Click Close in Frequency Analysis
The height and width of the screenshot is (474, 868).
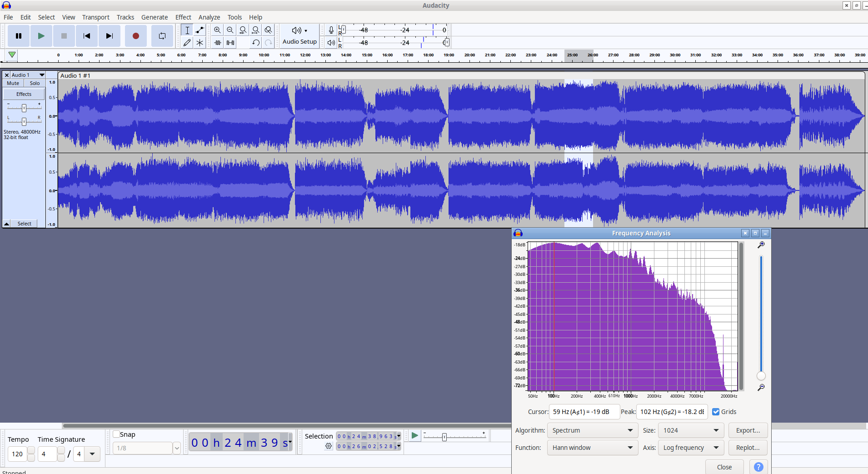point(724,467)
